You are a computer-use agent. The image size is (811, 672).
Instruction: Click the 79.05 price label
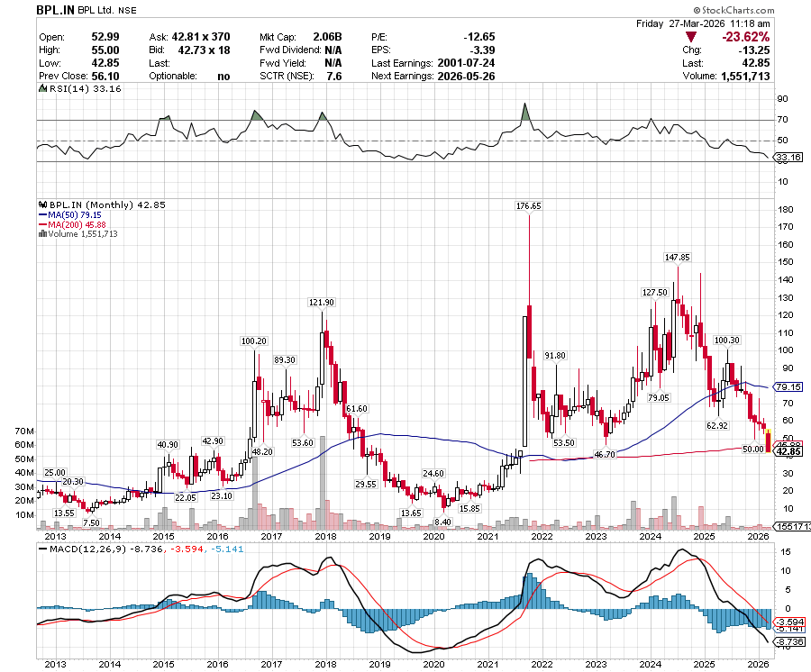659,397
